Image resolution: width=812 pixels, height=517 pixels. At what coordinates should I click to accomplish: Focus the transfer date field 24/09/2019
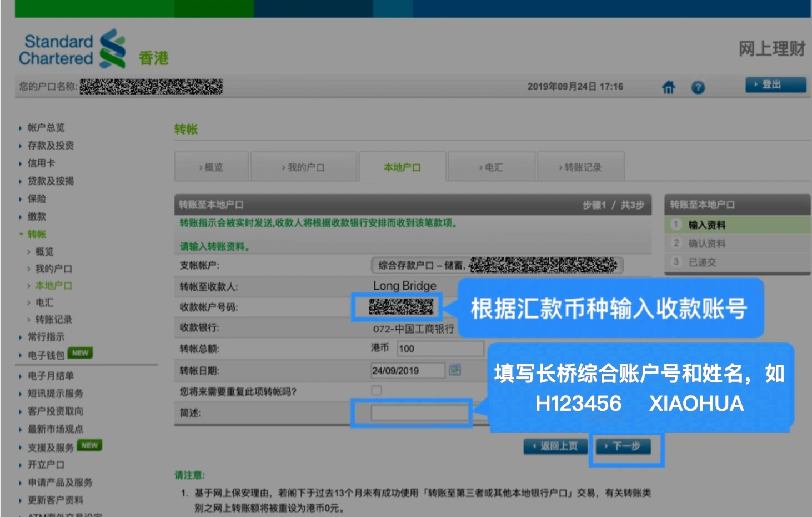(x=408, y=370)
